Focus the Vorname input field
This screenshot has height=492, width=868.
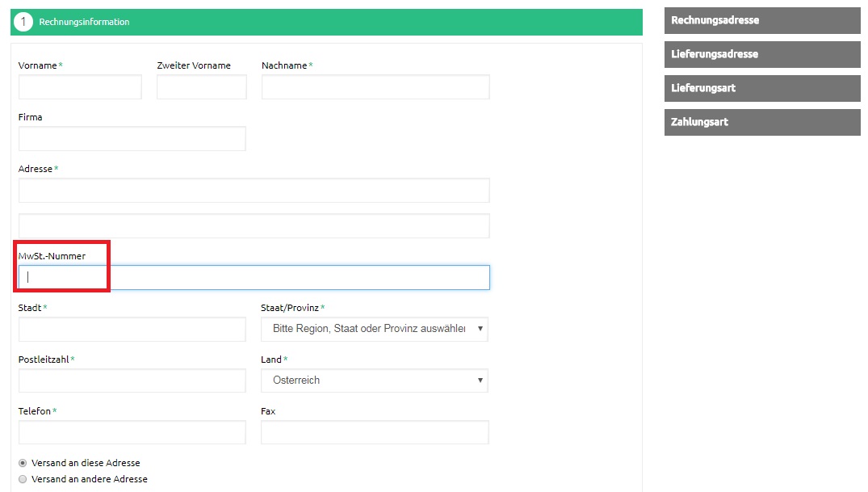80,87
